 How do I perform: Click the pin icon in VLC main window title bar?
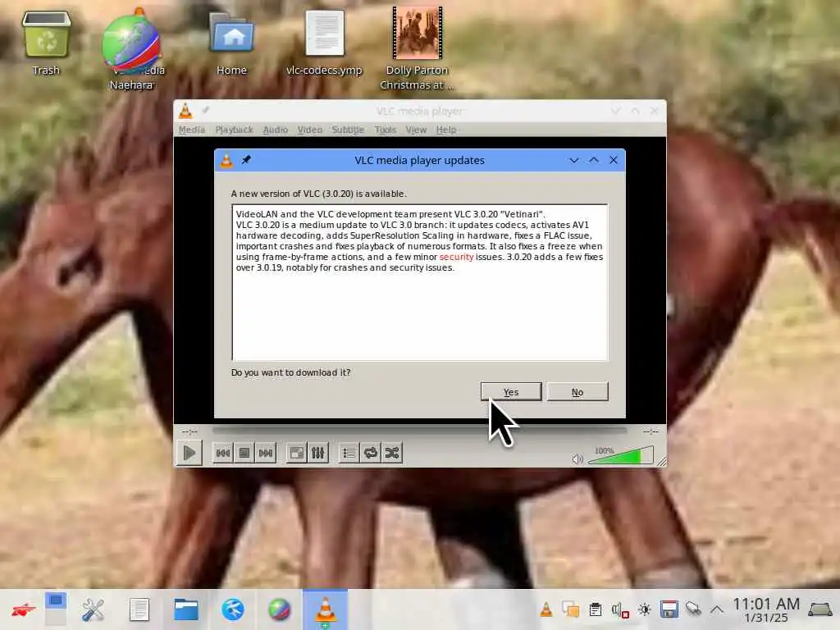[x=206, y=111]
